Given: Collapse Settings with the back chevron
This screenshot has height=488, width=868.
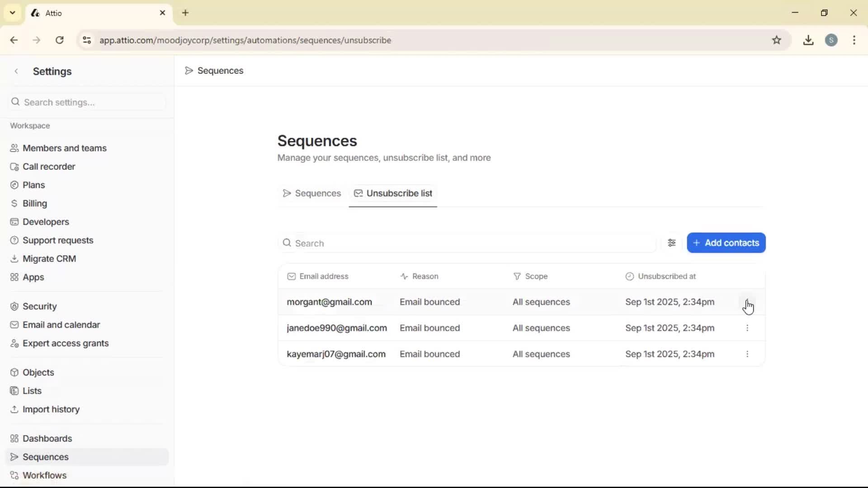Looking at the screenshot, I should point(16,71).
